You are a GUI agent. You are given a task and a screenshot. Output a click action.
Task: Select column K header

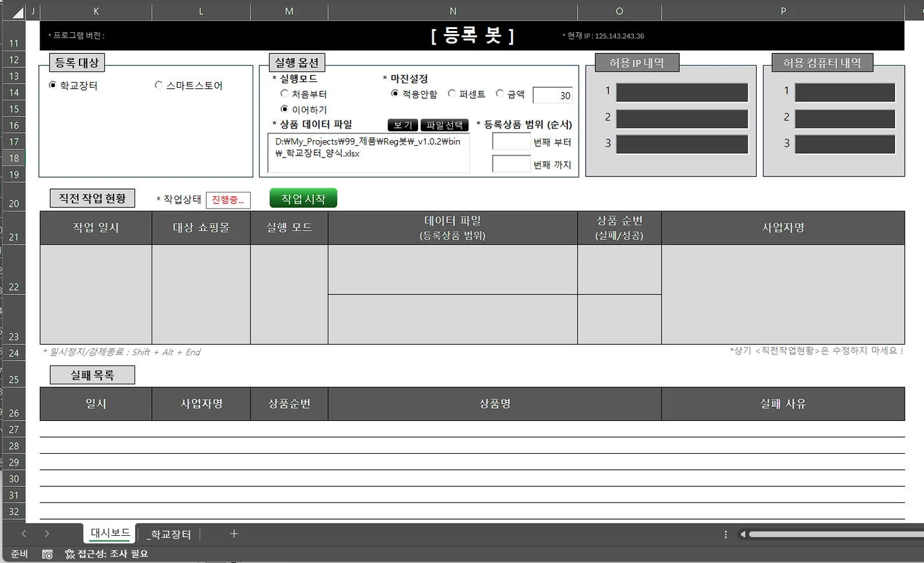[x=96, y=11]
